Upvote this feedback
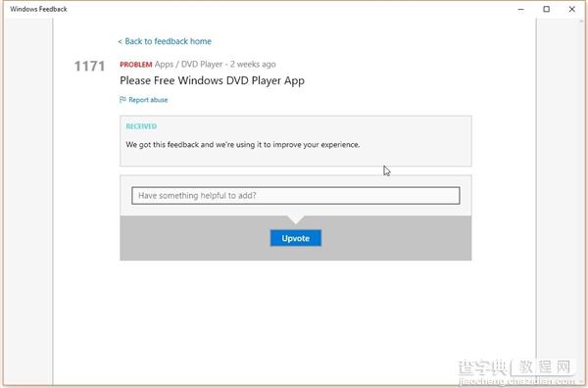The image size is (588, 388). (x=296, y=238)
